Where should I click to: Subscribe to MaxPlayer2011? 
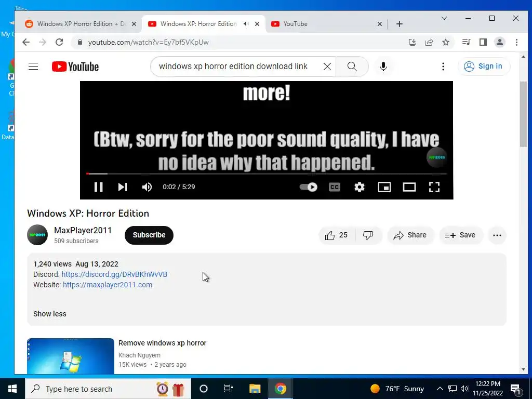click(149, 235)
